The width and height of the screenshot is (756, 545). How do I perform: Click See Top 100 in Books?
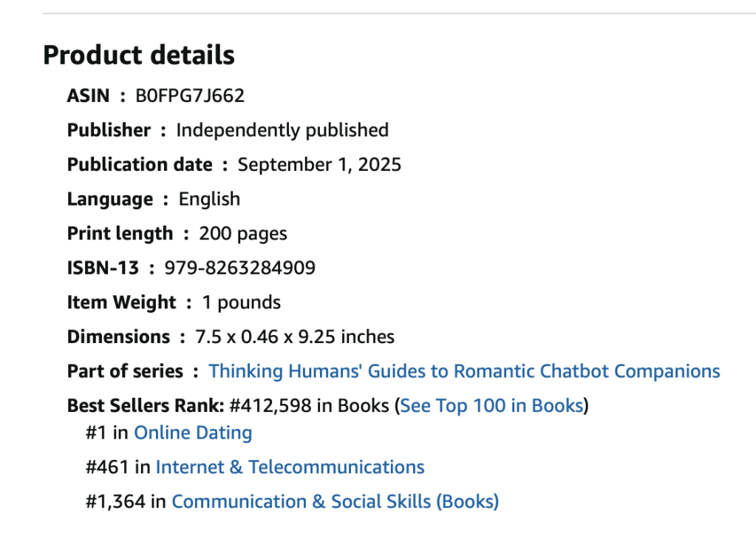pos(492,406)
